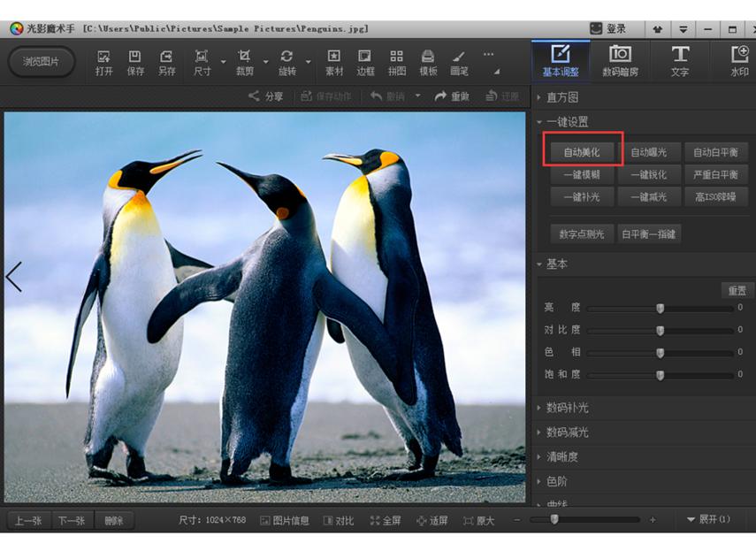
Task: Open the dropdown arrow beside 旋转 (Rotate)
Action: 308,63
